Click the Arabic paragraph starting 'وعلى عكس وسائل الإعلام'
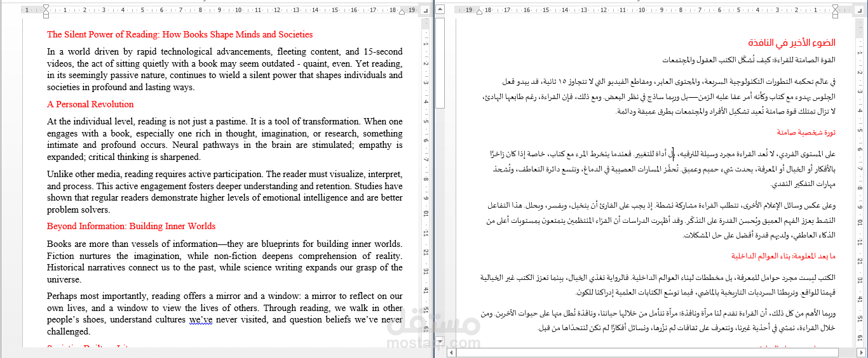 tap(660, 220)
